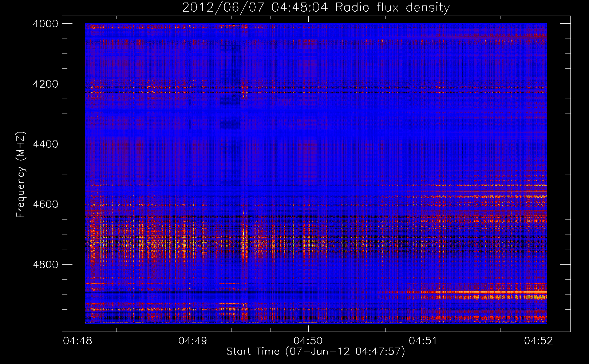Screen dimensions: 589x364
Task: Click the 04:49 time tick label
Action: 193,341
